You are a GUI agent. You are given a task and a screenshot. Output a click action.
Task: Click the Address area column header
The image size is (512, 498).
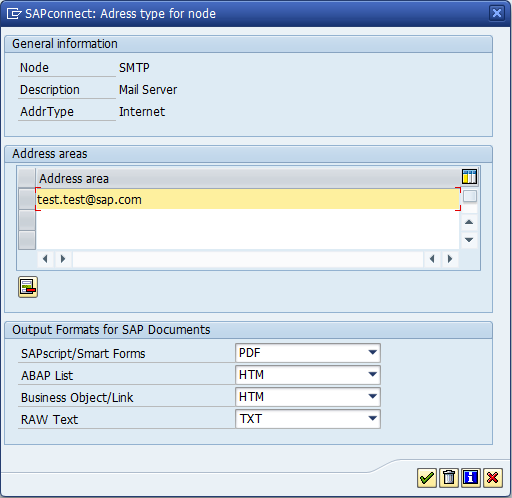click(248, 178)
